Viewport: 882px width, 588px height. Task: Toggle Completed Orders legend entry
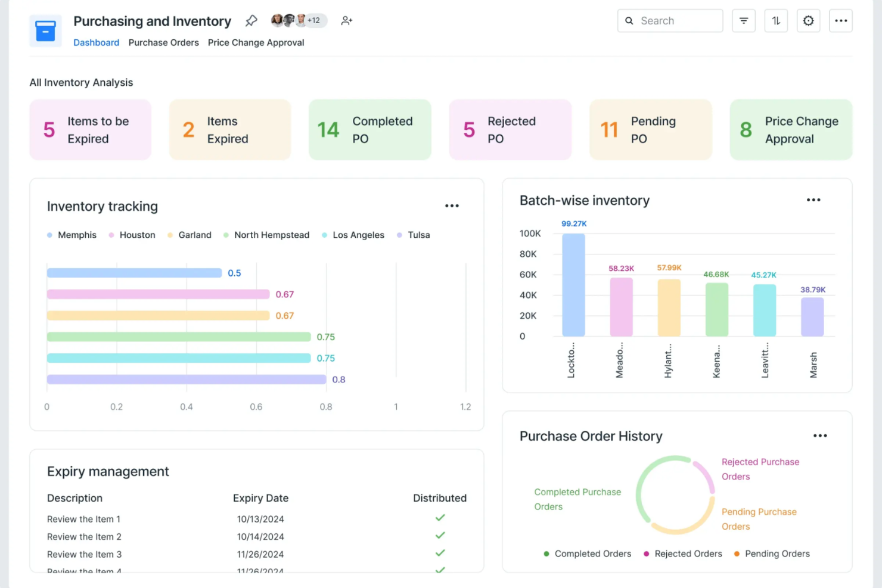click(587, 554)
